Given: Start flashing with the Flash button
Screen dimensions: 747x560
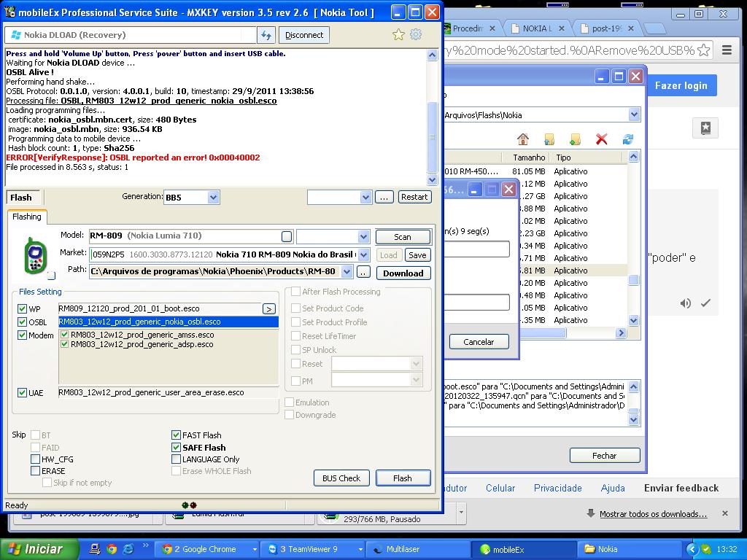Looking at the screenshot, I should 403,478.
